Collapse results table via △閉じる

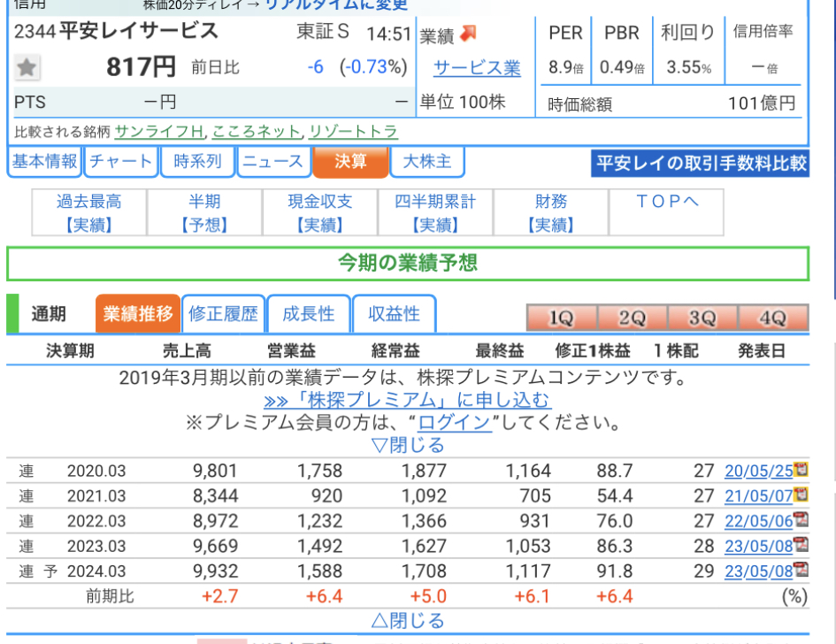point(408,620)
